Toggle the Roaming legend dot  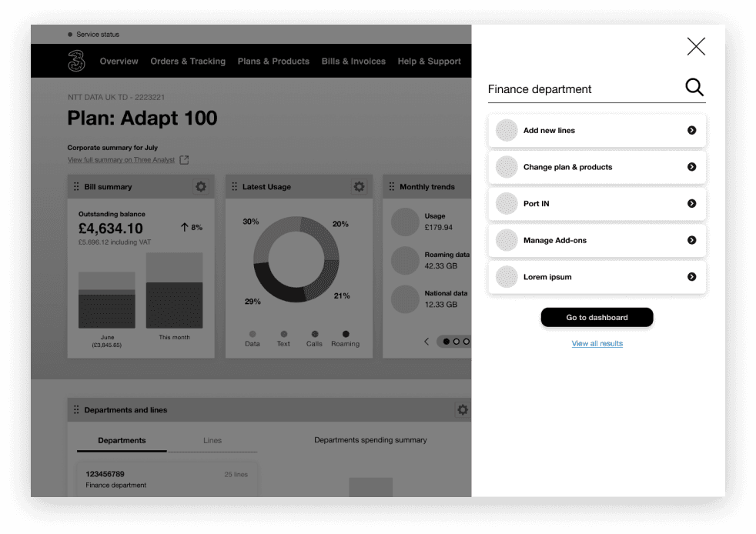coord(346,334)
